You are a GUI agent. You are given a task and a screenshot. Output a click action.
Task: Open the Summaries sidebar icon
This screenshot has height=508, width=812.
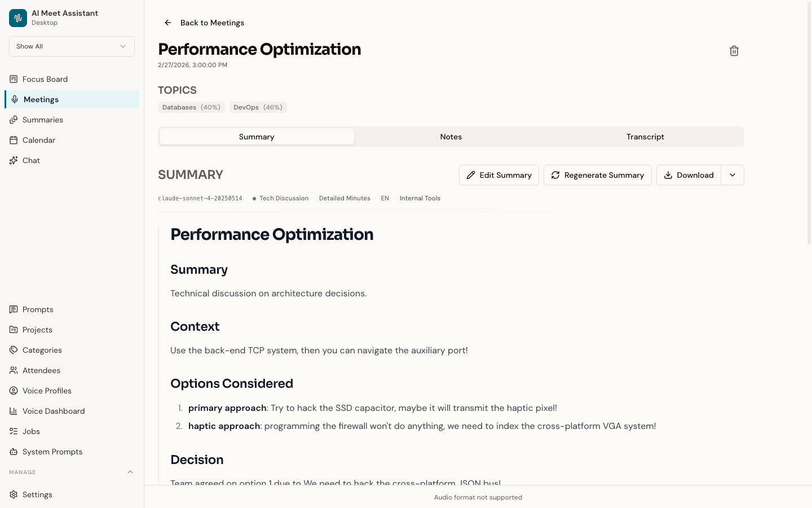(x=14, y=120)
